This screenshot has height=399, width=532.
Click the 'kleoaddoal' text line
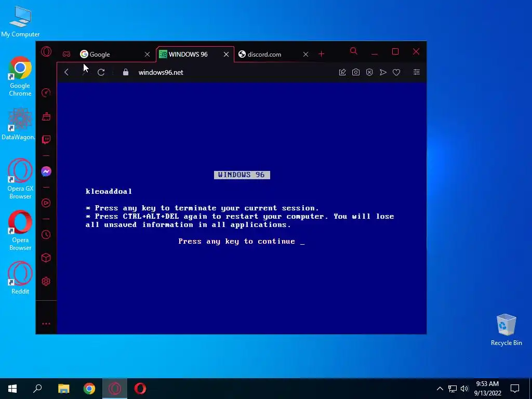pyautogui.click(x=109, y=191)
